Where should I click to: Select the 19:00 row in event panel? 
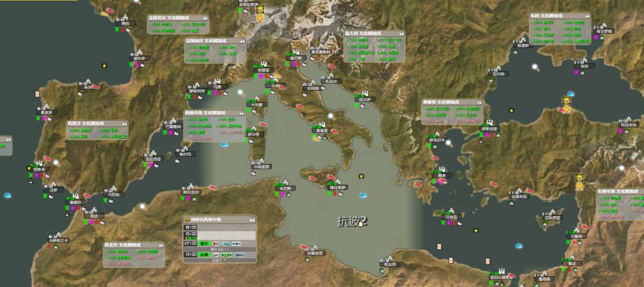tap(219, 235)
